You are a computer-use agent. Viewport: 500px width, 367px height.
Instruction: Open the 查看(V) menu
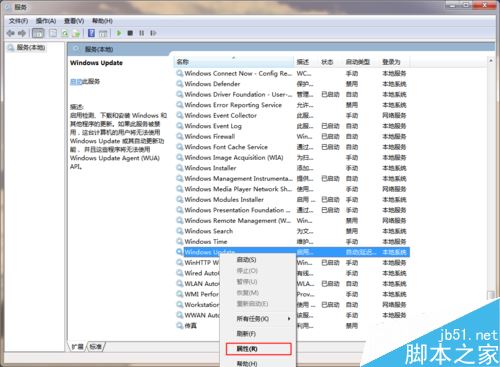(74, 21)
